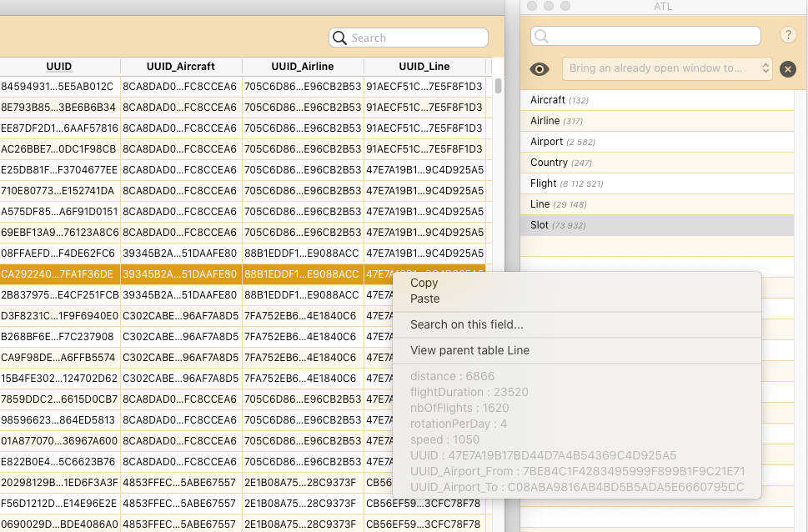
Task: Select UUID cell 2B837975...E4CF251FCB
Action: point(60,295)
